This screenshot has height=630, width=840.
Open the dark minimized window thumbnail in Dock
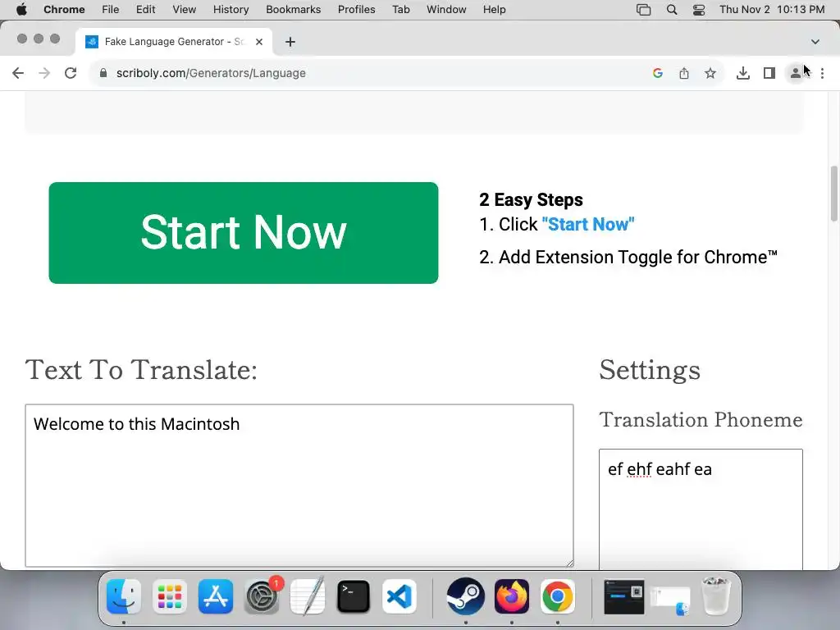pos(624,597)
